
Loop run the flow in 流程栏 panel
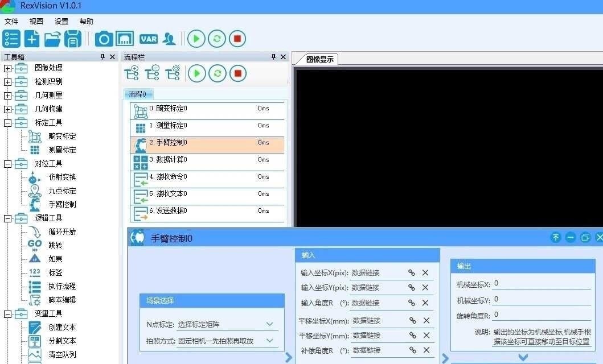point(218,73)
